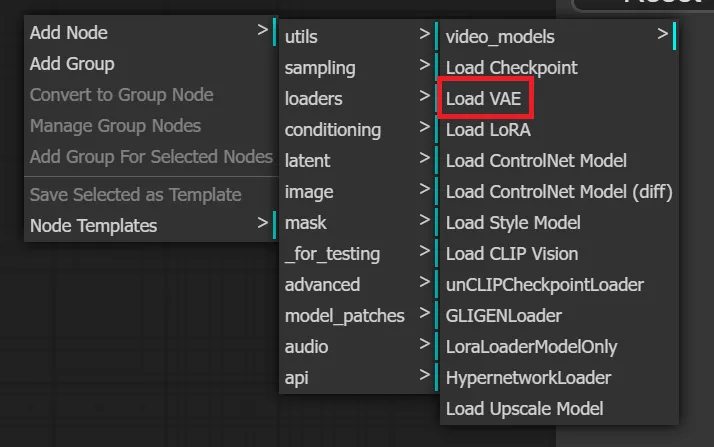
Task: Expand the image node category
Action: [356, 192]
